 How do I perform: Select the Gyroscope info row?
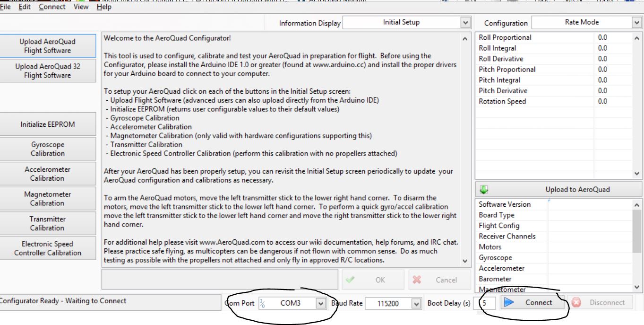tap(554, 258)
